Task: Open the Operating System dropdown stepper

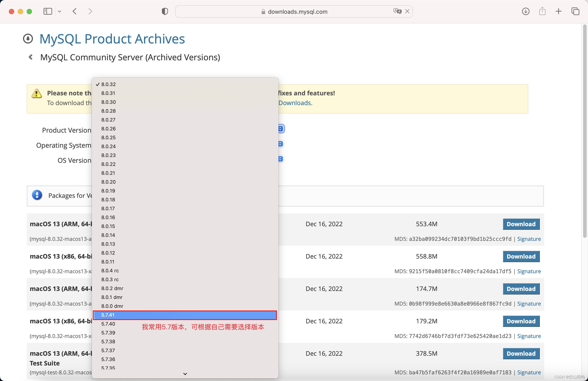Action: pos(280,144)
